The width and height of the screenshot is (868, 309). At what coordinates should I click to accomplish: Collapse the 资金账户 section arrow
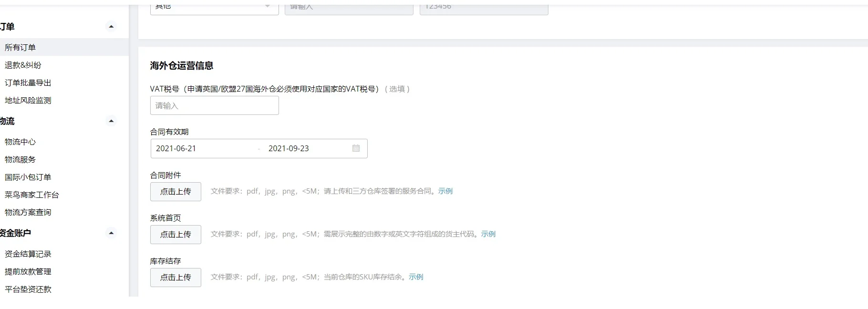[x=111, y=233]
